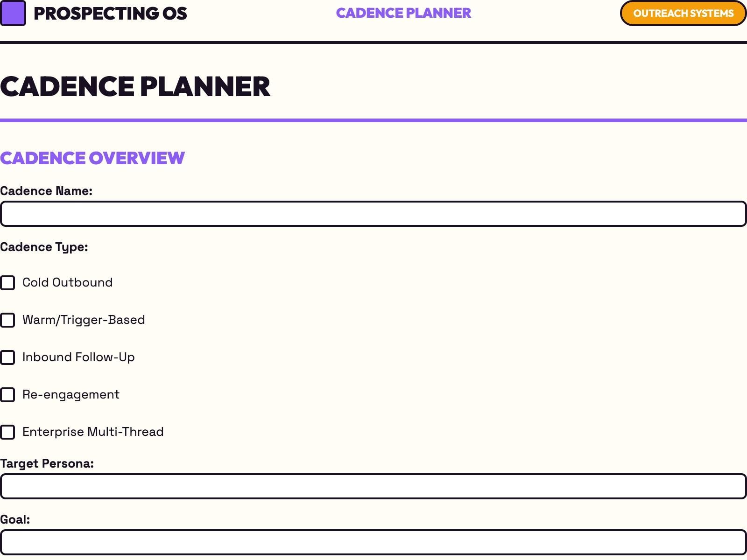Click the Goal label
Viewport: 747px width, 560px height.
click(15, 518)
